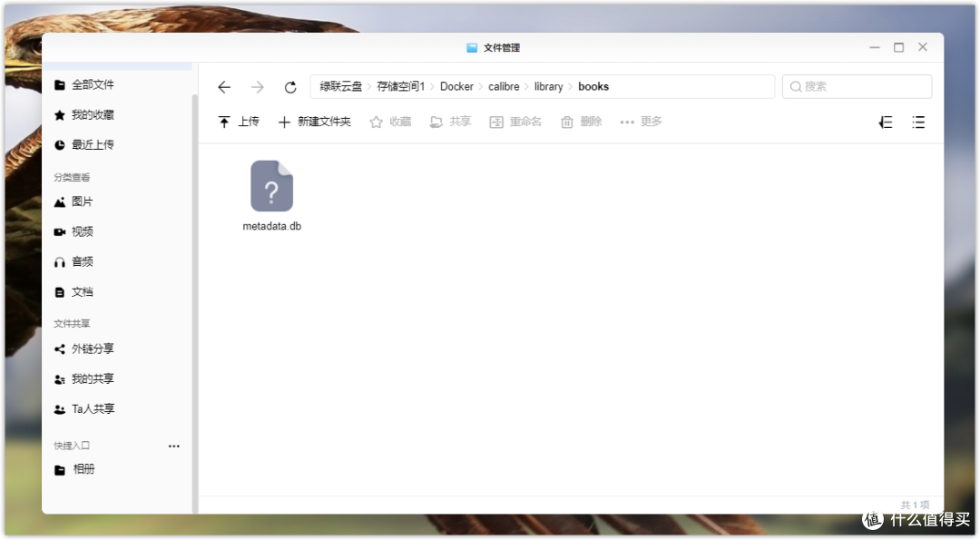Toggle the tree/sort view icon
Viewport: 980px width, 540px height.
tap(886, 123)
